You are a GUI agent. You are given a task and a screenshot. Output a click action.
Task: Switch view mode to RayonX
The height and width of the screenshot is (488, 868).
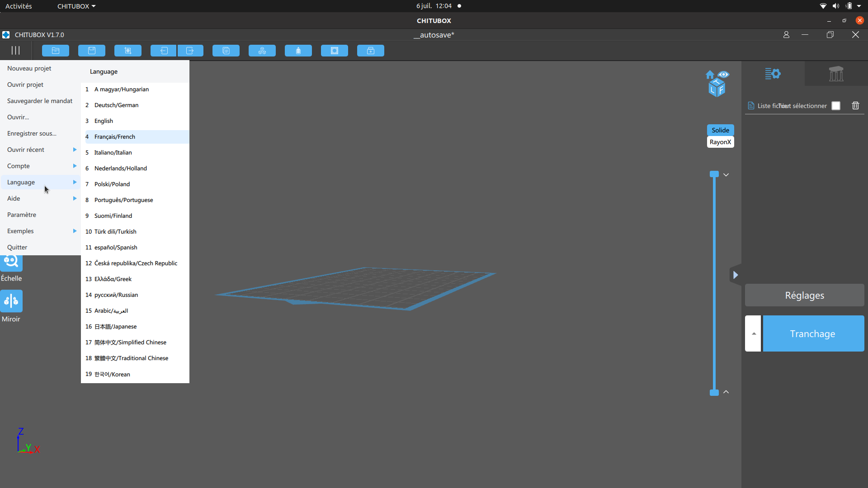point(720,142)
